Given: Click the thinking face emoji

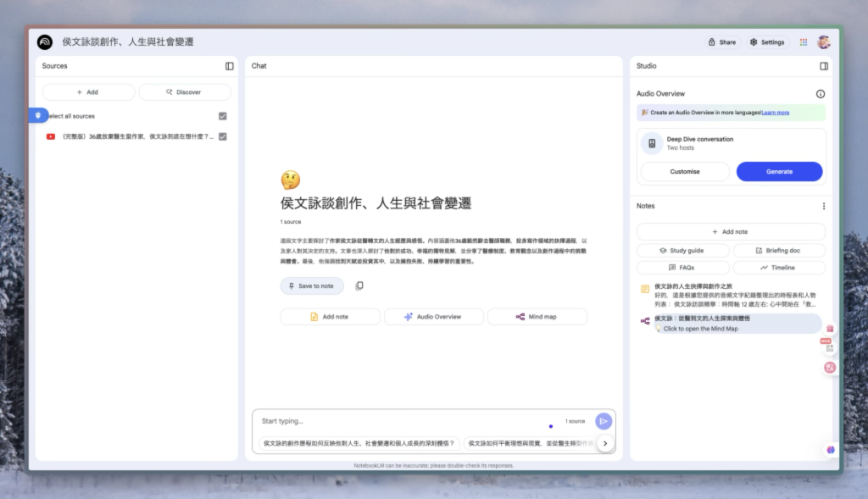Looking at the screenshot, I should pyautogui.click(x=290, y=180).
